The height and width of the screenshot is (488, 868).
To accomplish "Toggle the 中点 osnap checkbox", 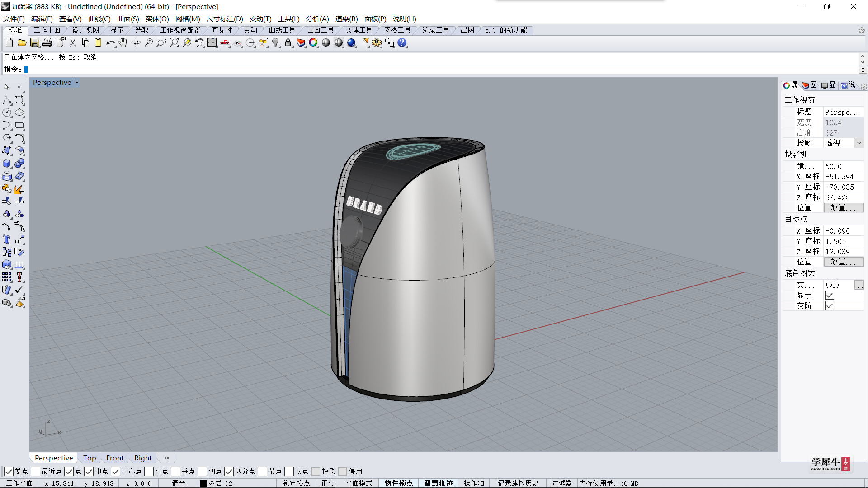I will [x=89, y=471].
